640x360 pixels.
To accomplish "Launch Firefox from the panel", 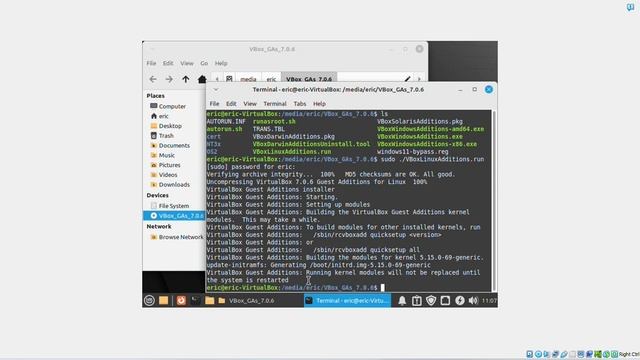I will (181, 300).
